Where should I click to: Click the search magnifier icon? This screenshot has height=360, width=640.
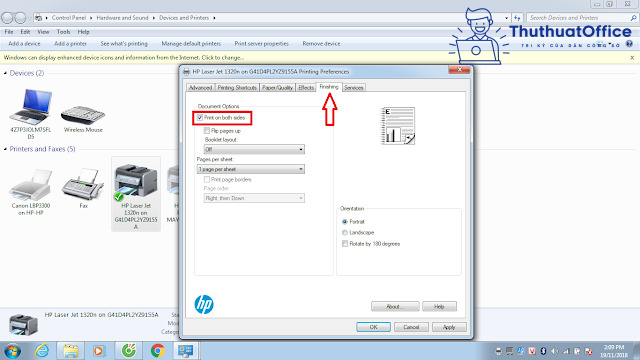click(633, 18)
